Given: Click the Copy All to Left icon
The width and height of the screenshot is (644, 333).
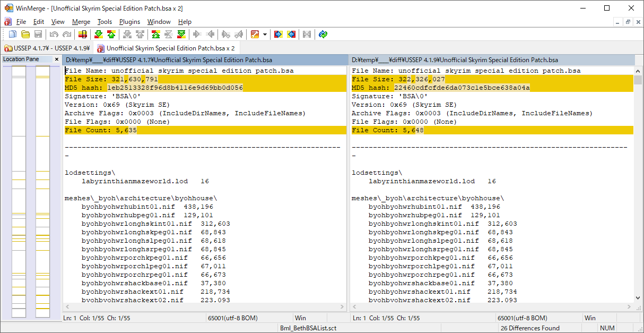Looking at the screenshot, I should coord(291,35).
